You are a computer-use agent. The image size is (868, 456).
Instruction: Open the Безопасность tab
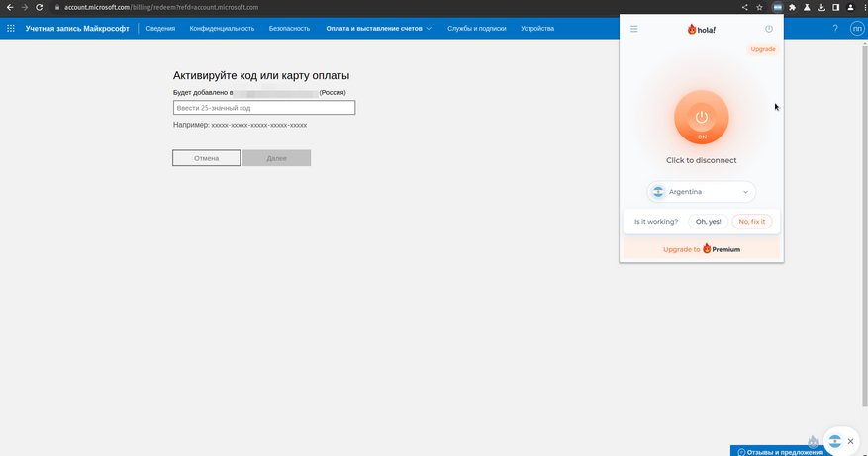click(290, 29)
